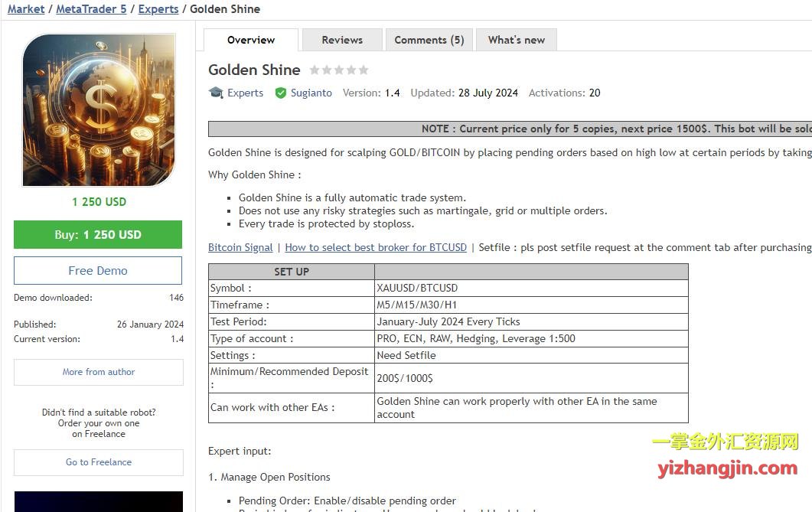
Task: Click the Current version: 1.4 sidebar value
Action: [177, 339]
